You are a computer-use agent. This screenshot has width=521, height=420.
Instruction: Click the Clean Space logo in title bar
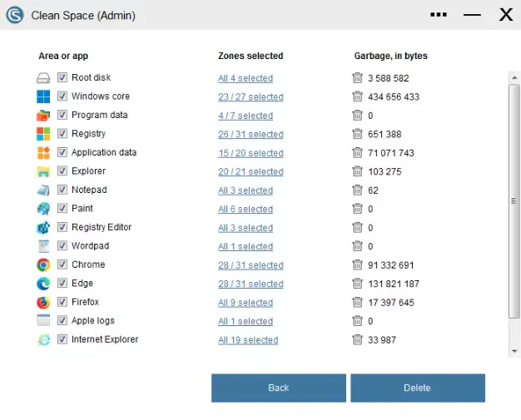[x=15, y=15]
